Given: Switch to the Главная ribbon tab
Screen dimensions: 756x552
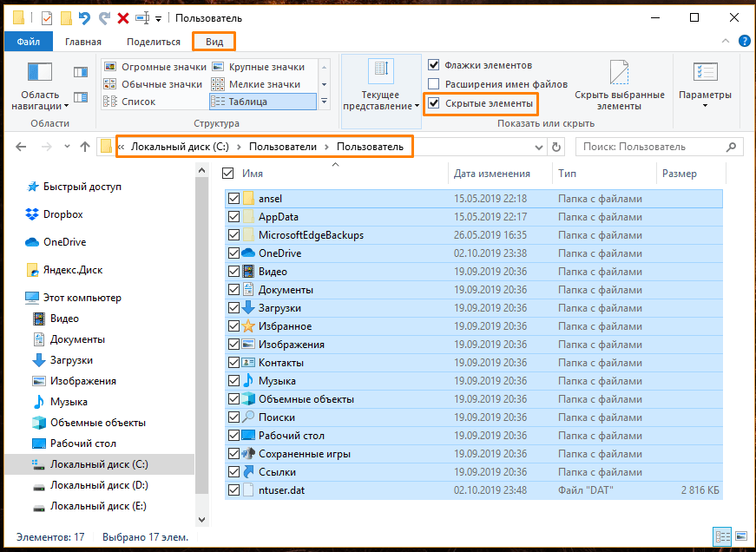Looking at the screenshot, I should pos(82,42).
